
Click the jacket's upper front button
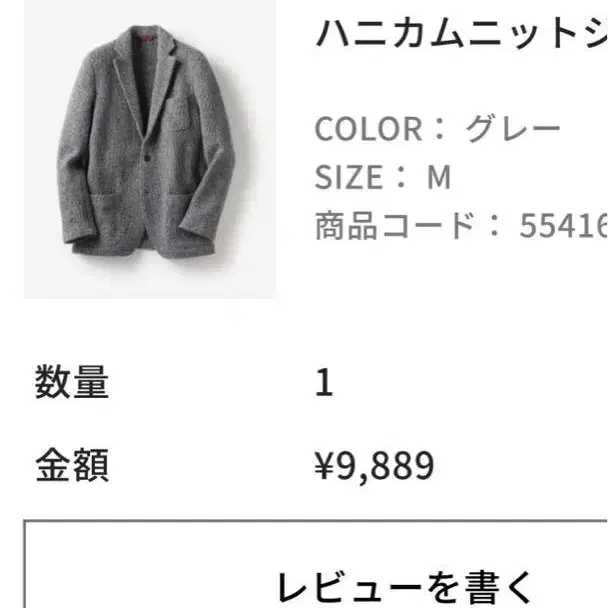coord(149,157)
